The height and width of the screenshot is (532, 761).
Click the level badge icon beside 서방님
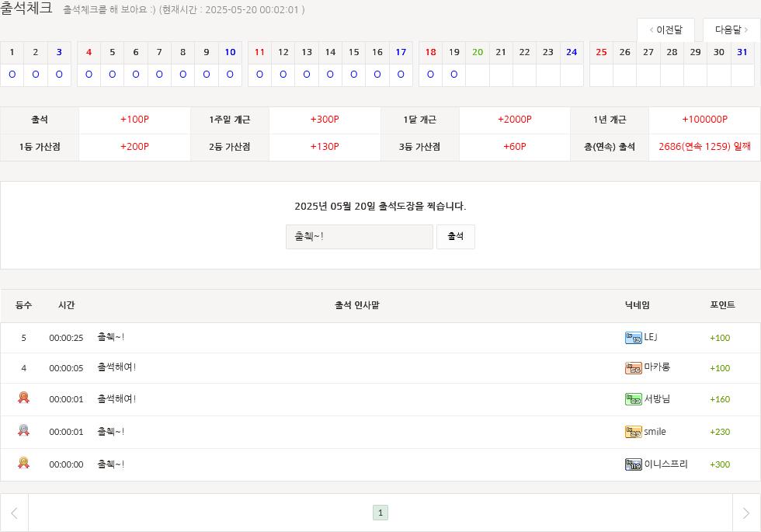click(633, 399)
